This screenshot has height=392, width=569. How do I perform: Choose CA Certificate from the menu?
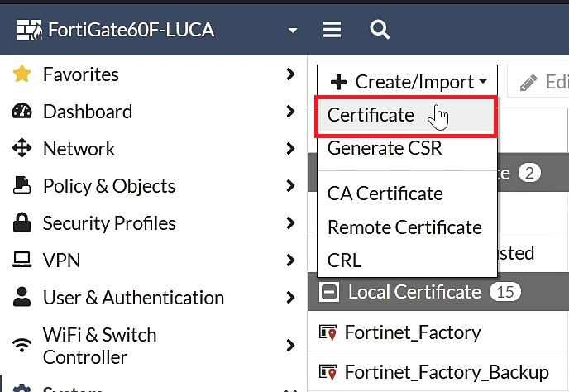click(x=407, y=193)
